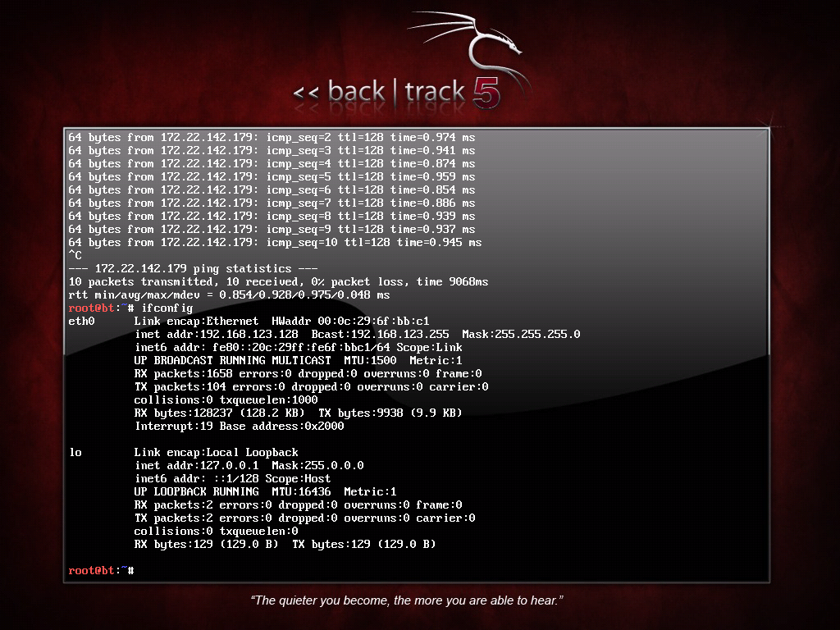Click 'inet6 addr: ::1/128 Scope:Host'
Screen dimensions: 840x630
point(232,478)
